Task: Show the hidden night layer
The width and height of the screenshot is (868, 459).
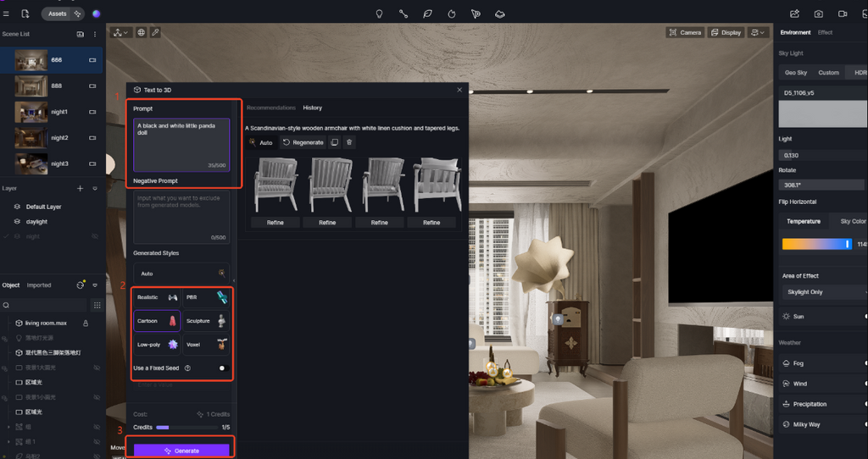Action: coord(96,236)
